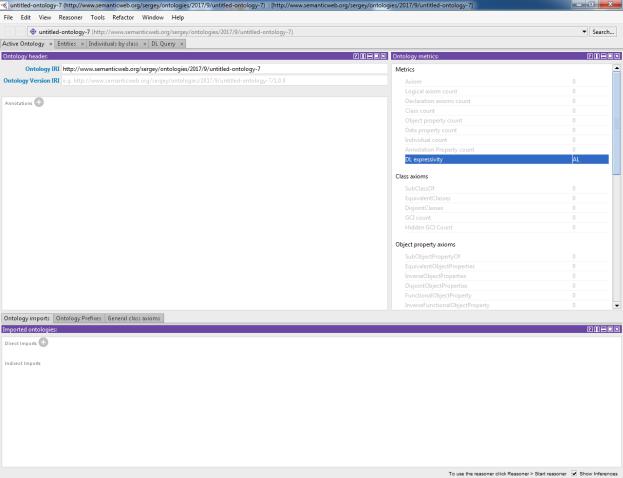Toggle the Show Inferences checkbox
This screenshot has height=478, width=623.
(x=573, y=473)
